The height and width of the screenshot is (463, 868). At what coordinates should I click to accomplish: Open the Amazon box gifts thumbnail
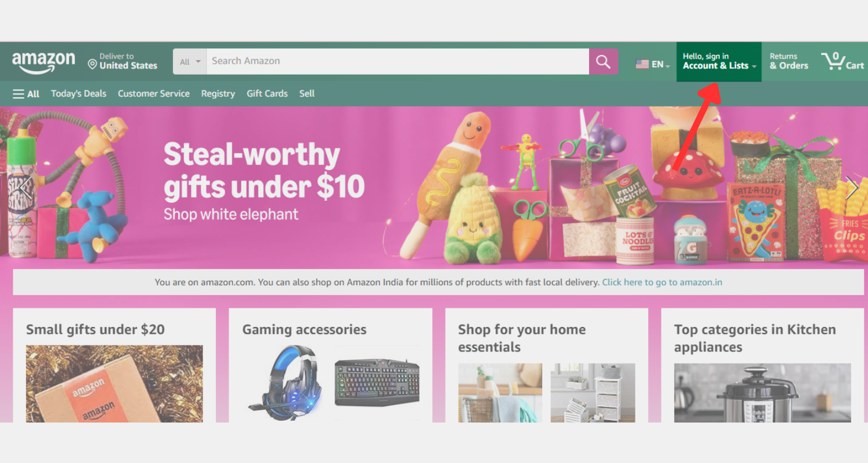coord(115,384)
